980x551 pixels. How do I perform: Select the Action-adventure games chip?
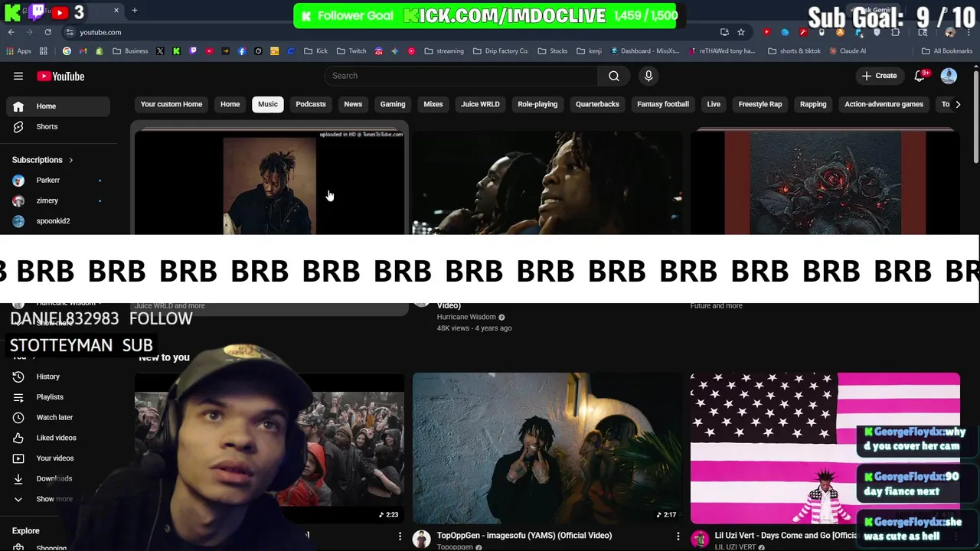[x=884, y=104]
